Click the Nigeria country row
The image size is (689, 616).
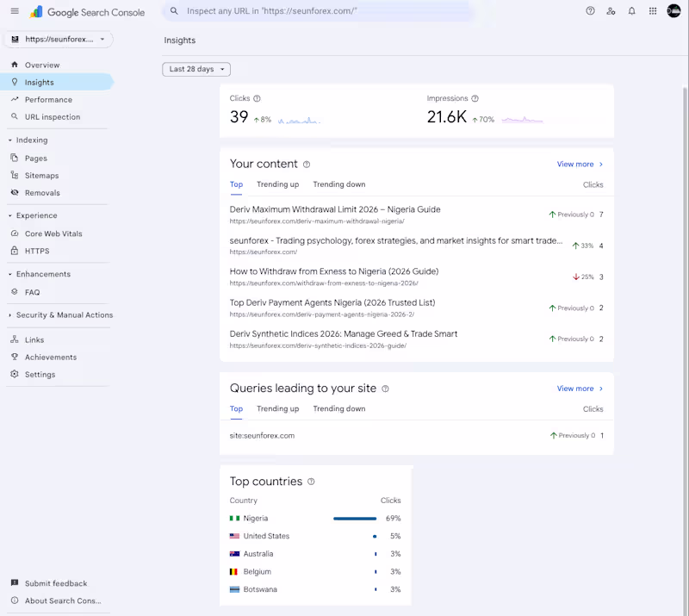(315, 519)
